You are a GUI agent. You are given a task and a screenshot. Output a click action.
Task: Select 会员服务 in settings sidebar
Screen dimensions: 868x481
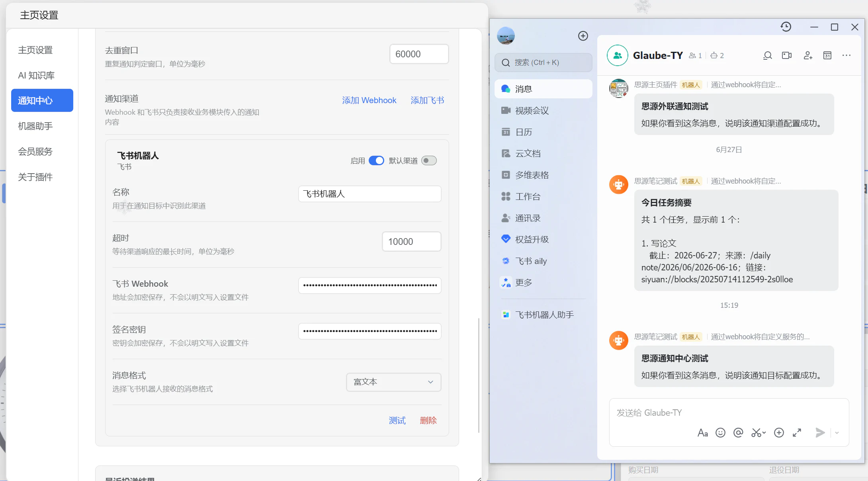click(x=42, y=151)
